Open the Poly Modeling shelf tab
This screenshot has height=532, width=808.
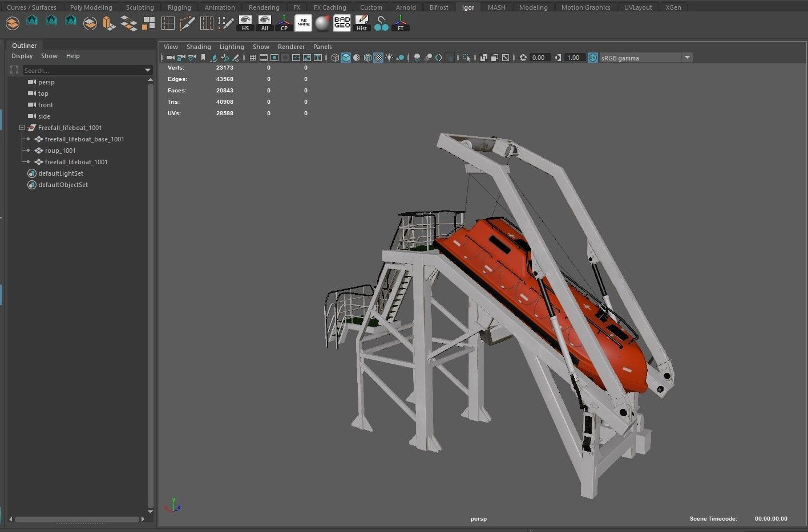coord(91,7)
